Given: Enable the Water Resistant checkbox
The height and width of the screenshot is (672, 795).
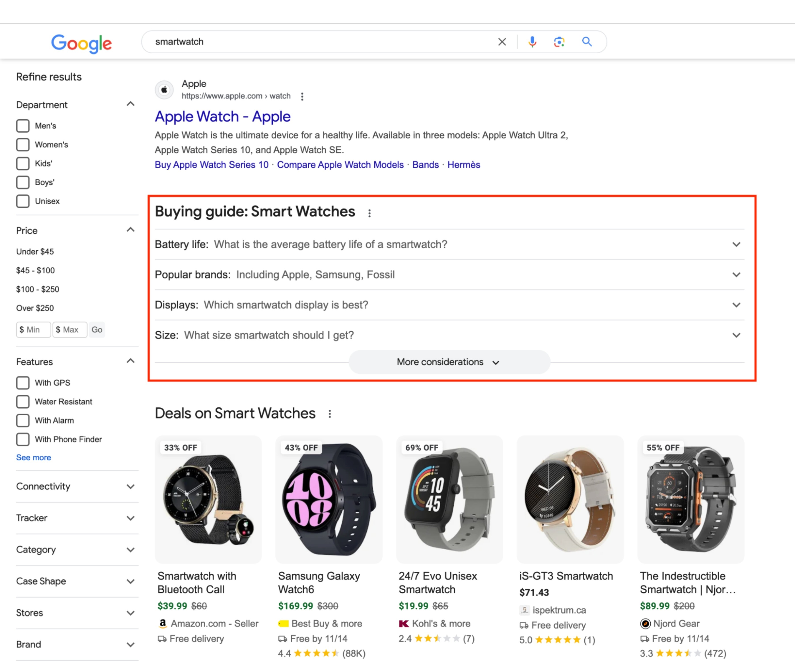Looking at the screenshot, I should click(23, 401).
